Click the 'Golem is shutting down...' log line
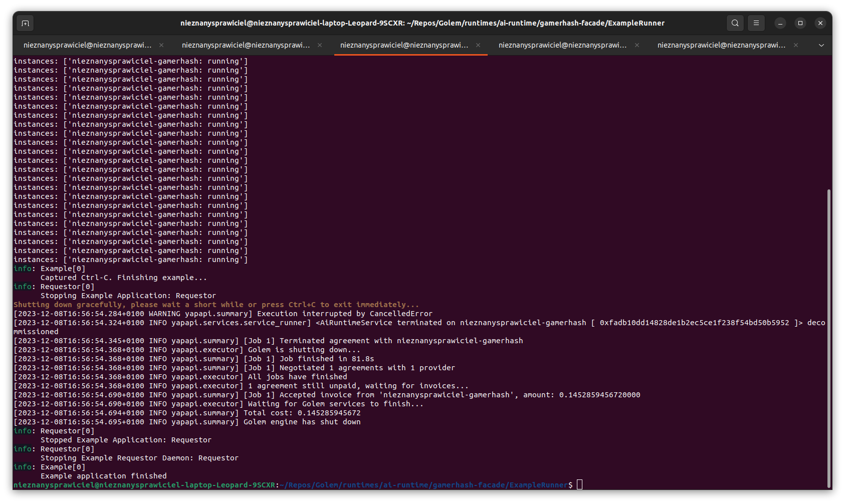845x504 pixels. point(187,350)
